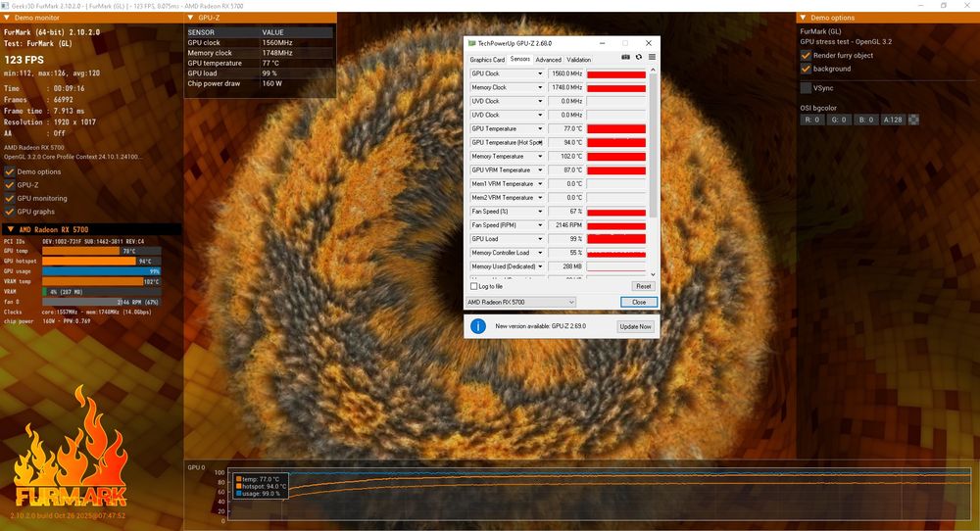Open the GPU Temperature sensor dropdown
Image resolution: width=980 pixels, height=531 pixels.
pos(540,128)
